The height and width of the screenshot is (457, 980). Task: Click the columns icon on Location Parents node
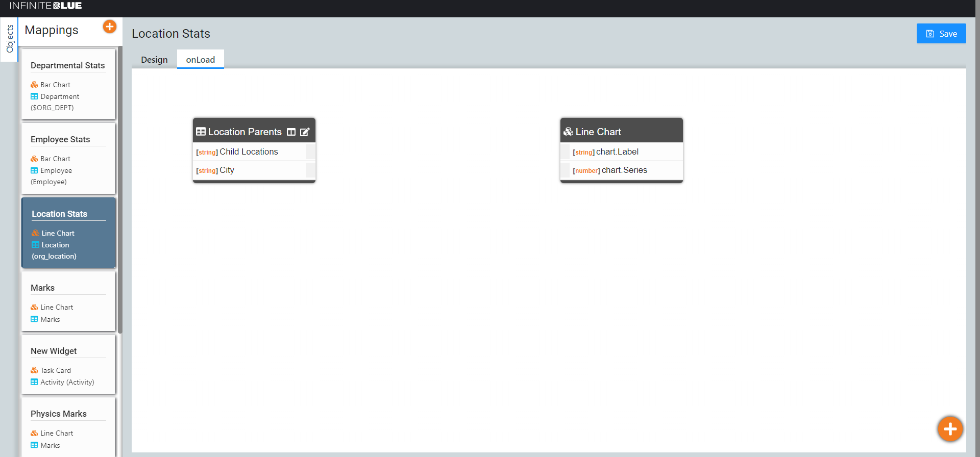pos(291,132)
